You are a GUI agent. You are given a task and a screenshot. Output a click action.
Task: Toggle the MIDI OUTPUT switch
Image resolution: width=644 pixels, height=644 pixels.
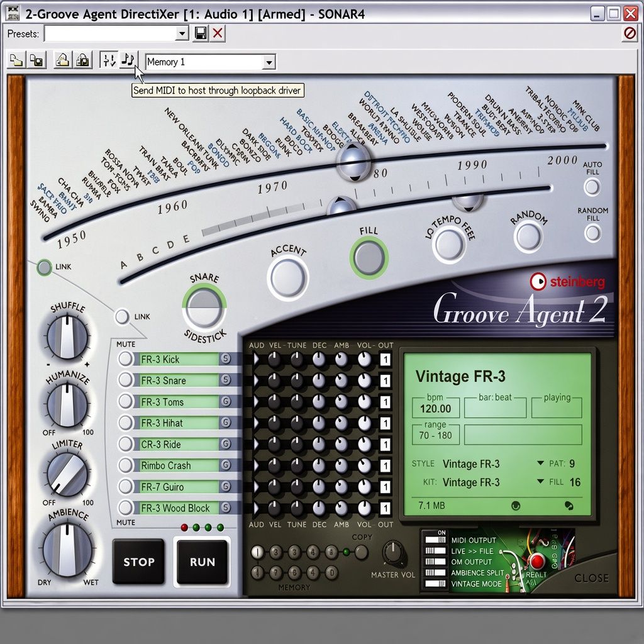(436, 540)
